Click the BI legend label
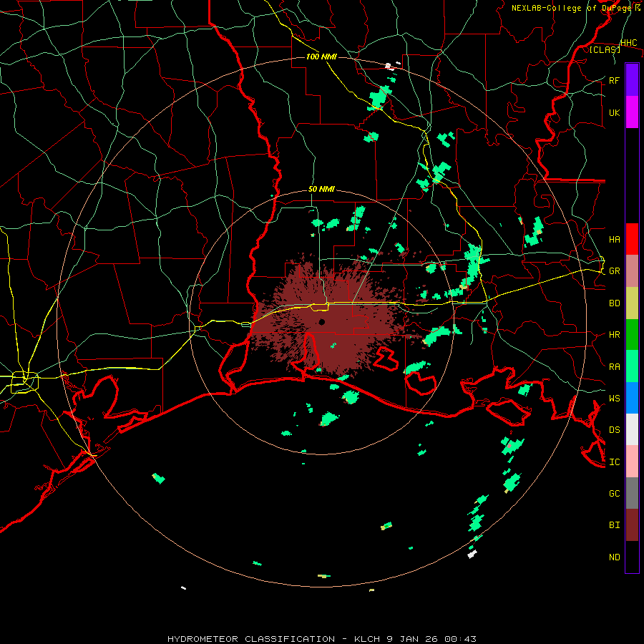The image size is (644, 644). tap(614, 525)
